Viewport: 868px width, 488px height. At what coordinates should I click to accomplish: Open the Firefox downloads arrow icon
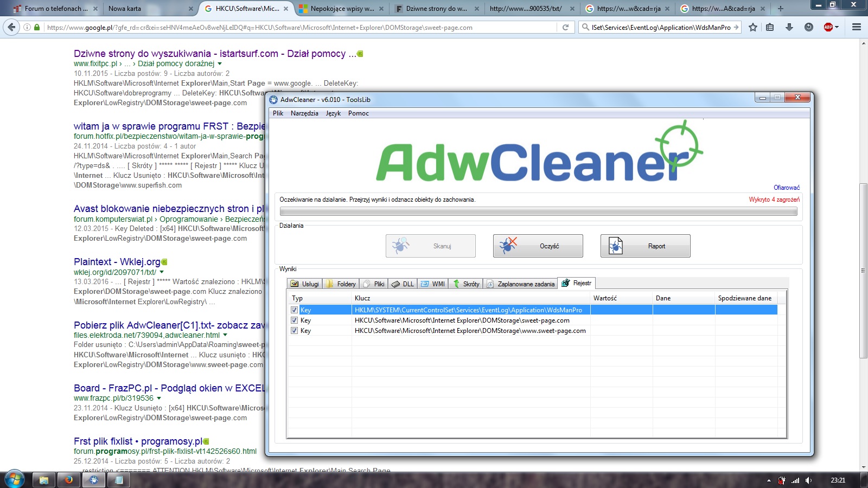(789, 27)
